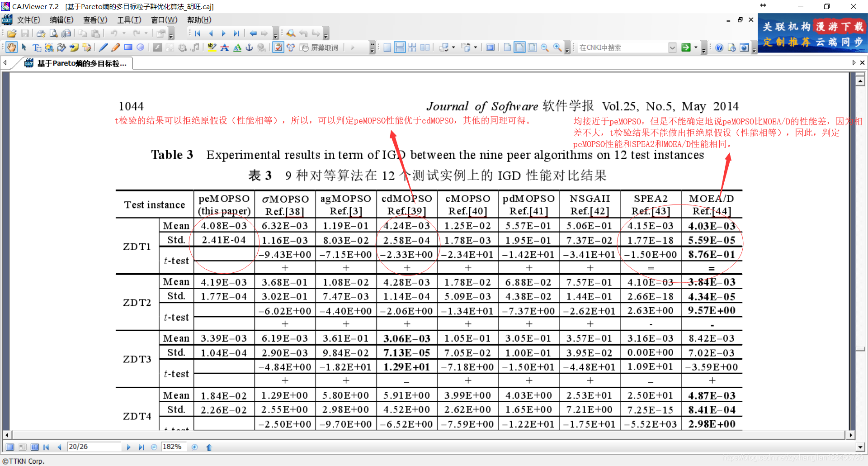The width and height of the screenshot is (868, 466).
Task: Set zoom to actual size page icon
Action: click(507, 48)
